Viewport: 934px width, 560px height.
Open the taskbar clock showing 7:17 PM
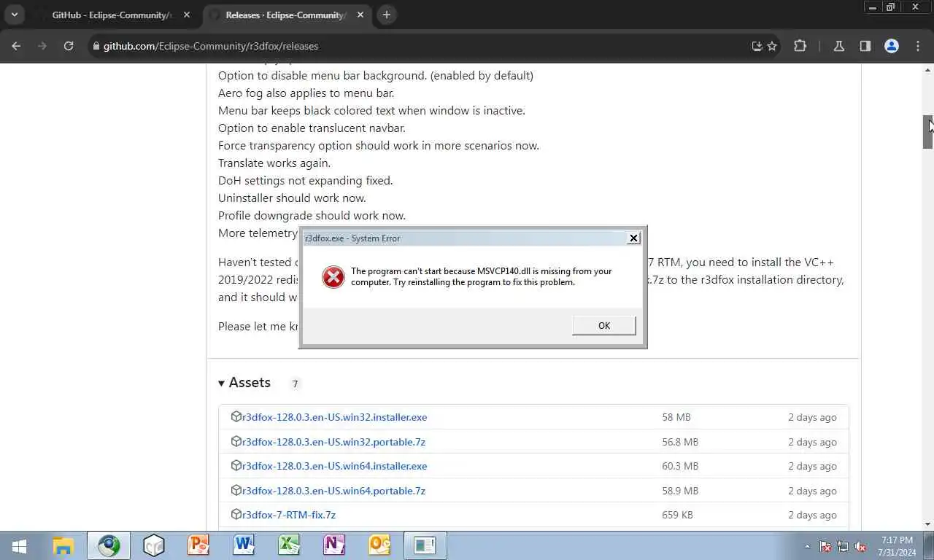898,546
